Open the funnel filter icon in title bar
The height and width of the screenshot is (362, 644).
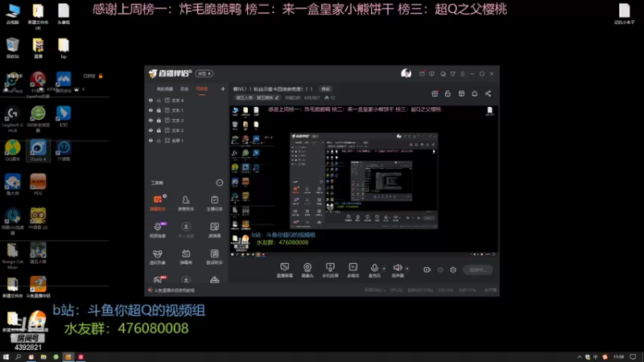pos(452,74)
